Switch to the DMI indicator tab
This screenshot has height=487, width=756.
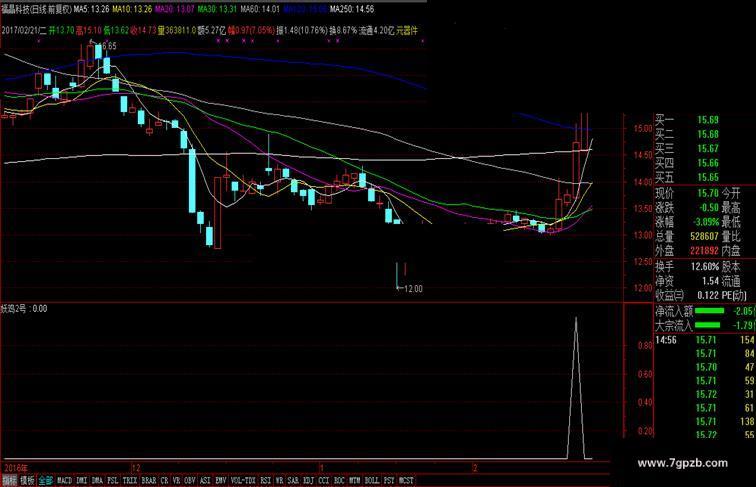(x=82, y=481)
